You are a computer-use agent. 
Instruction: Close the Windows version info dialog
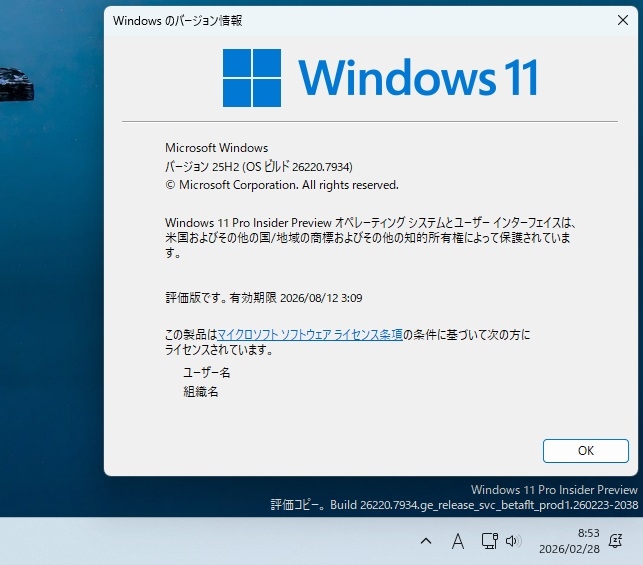(x=622, y=20)
